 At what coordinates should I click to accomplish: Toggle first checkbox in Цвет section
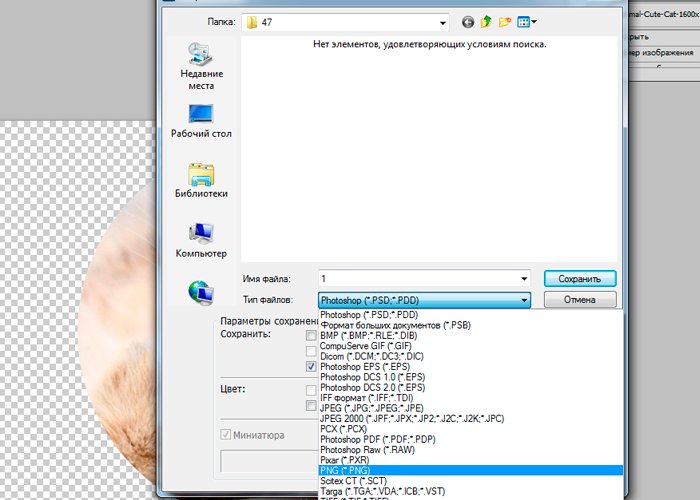(312, 389)
